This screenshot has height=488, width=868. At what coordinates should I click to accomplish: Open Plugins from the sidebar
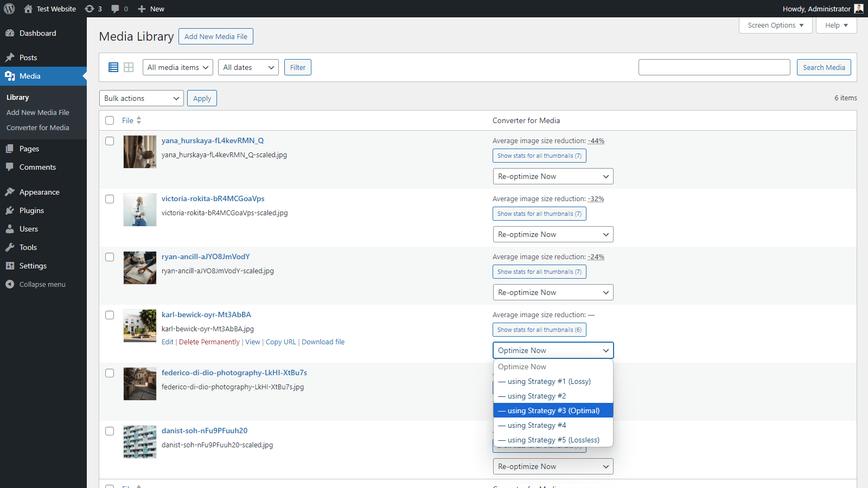[31, 210]
